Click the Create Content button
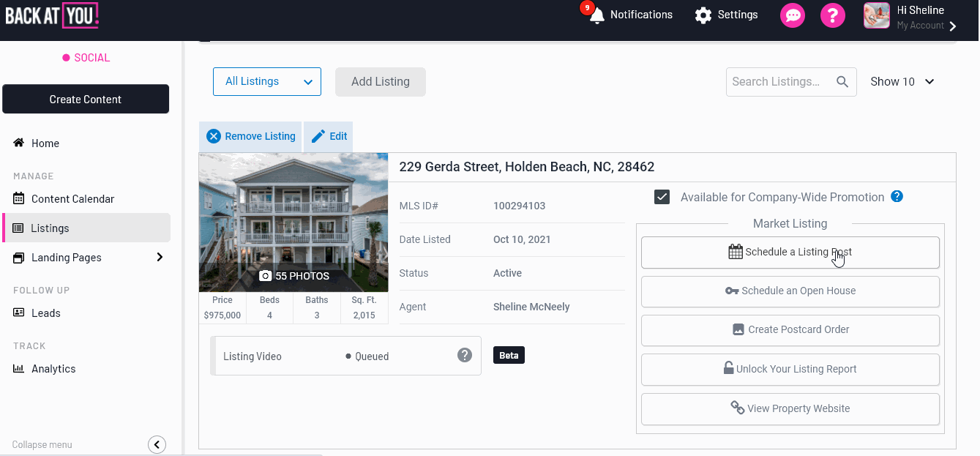980x456 pixels. [x=86, y=100]
